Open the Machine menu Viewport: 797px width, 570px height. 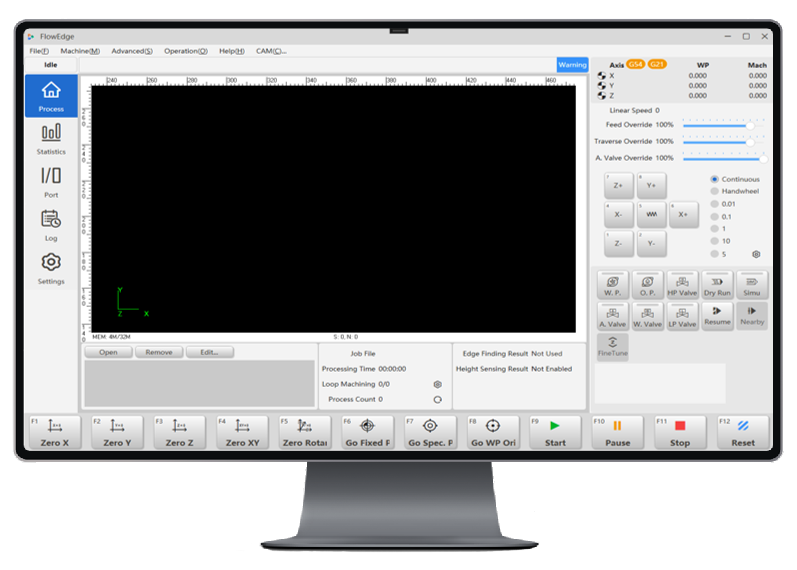tap(80, 51)
